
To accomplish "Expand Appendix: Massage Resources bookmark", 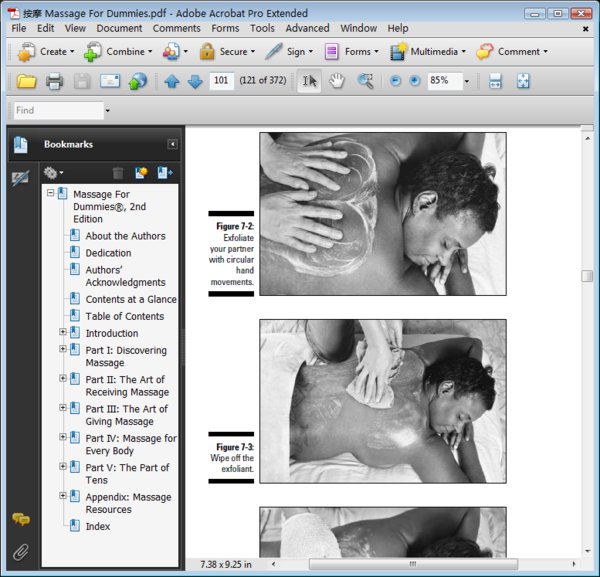I will pos(63,496).
